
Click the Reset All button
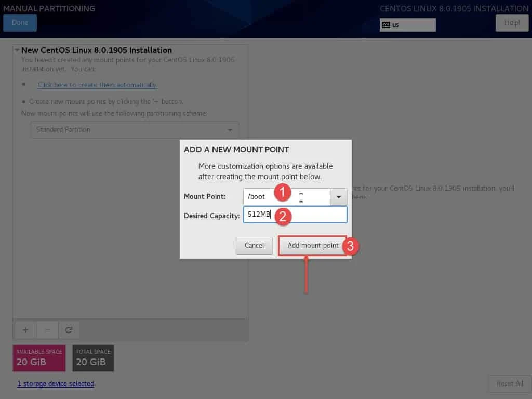pyautogui.click(x=509, y=384)
